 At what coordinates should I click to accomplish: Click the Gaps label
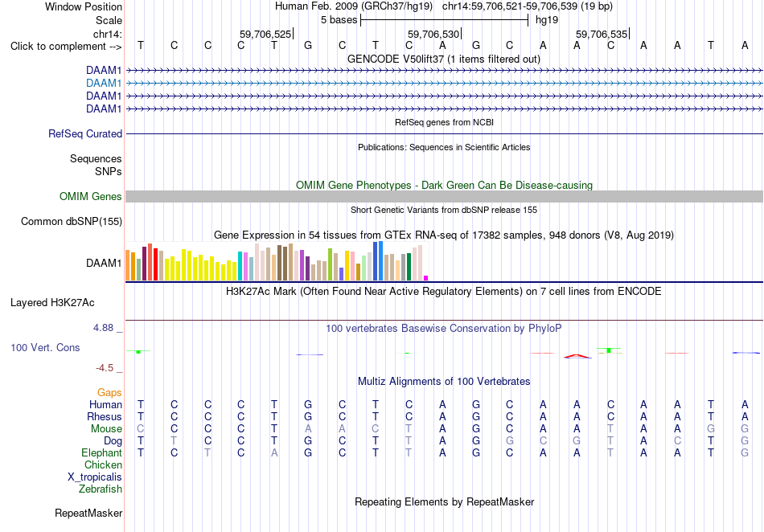pos(109,392)
